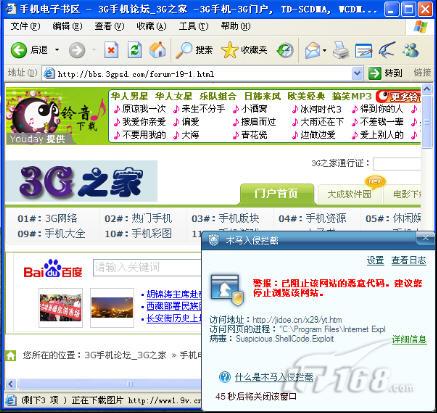Click the 3G手机论坛_3G之家 breadcrumb link

(x=125, y=355)
